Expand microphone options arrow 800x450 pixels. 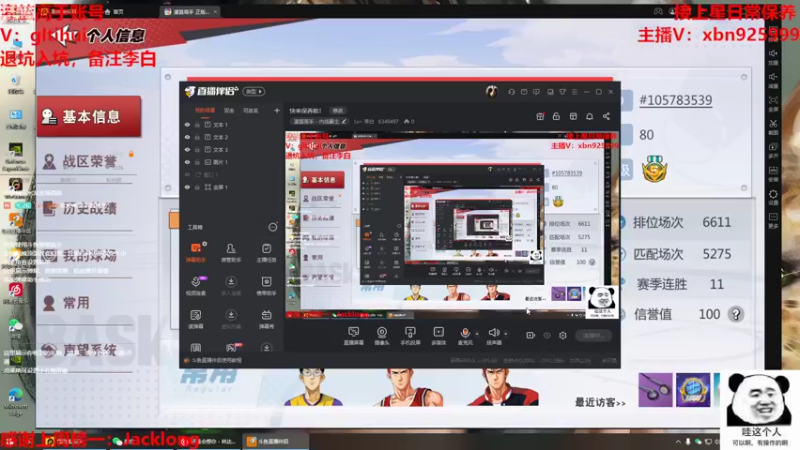tap(477, 334)
